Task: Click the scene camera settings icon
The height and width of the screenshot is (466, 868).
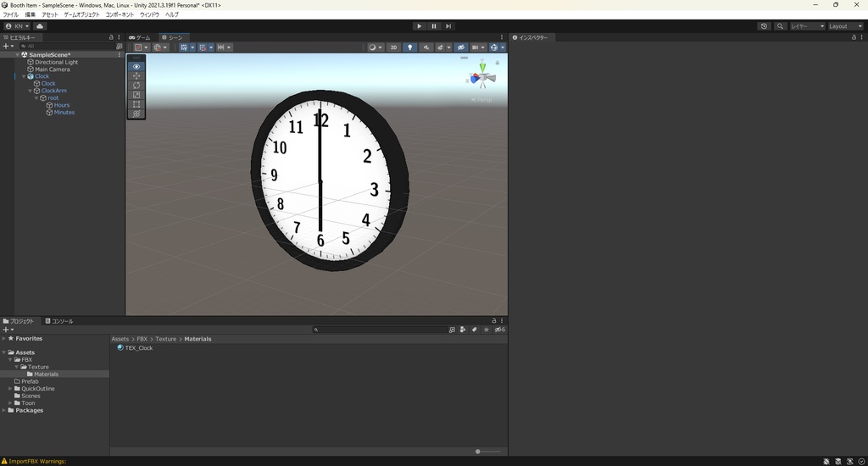Action: 475,47
